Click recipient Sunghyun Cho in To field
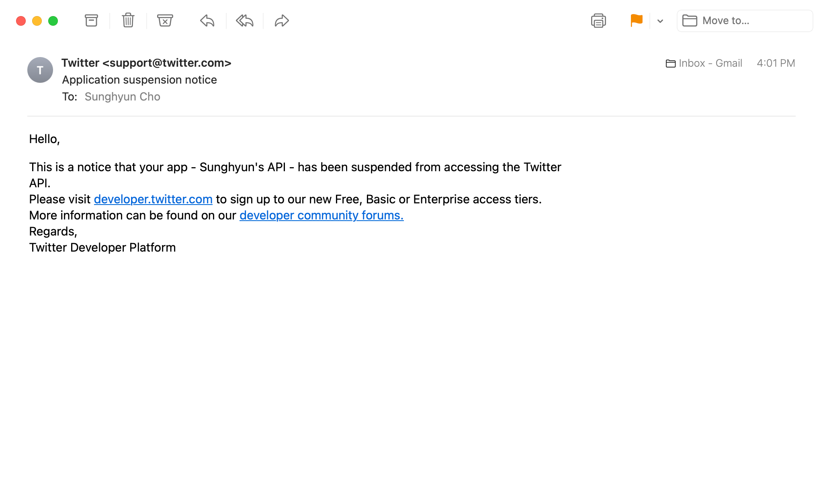The width and height of the screenshot is (823, 504). (x=123, y=97)
